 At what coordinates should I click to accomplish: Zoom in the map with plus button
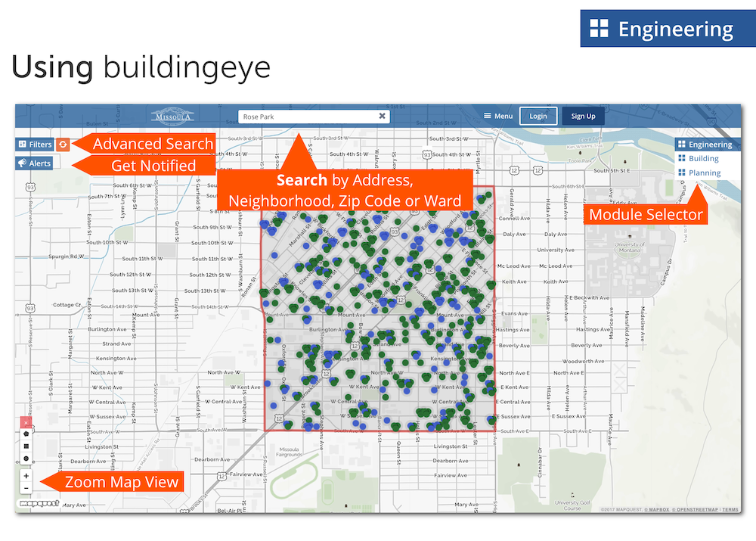coord(26,476)
